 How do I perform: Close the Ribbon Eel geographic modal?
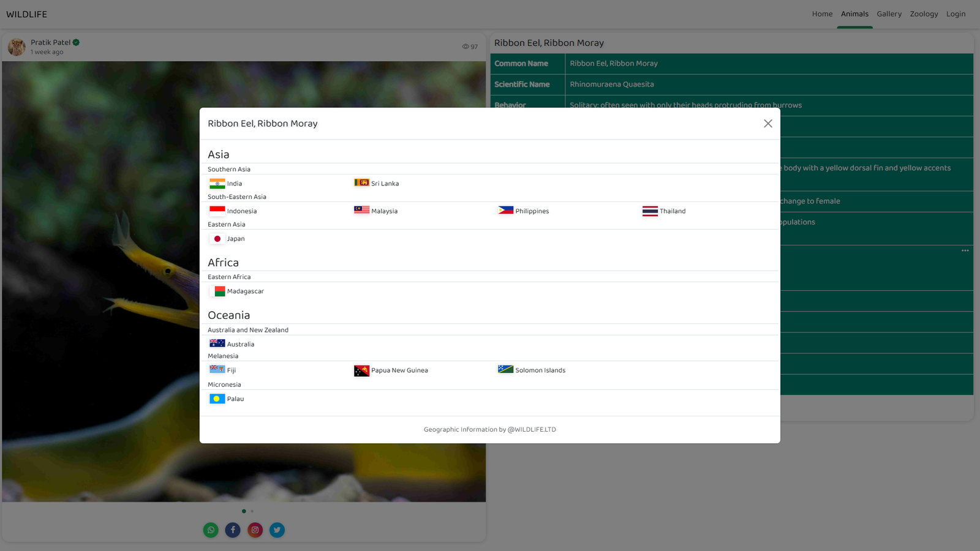tap(767, 124)
